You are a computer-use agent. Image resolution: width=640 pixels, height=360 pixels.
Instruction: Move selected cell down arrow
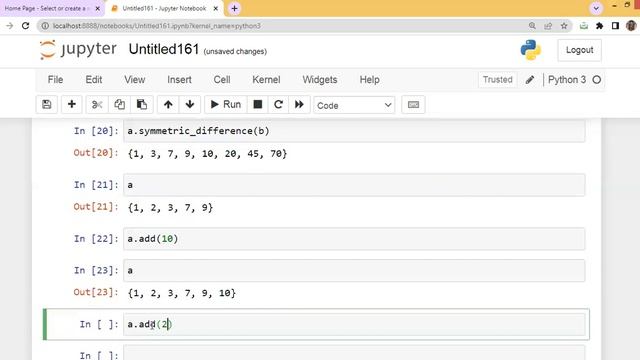coord(190,104)
